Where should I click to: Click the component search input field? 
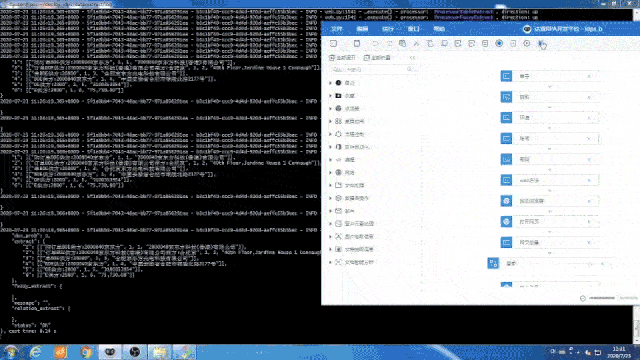372,69
